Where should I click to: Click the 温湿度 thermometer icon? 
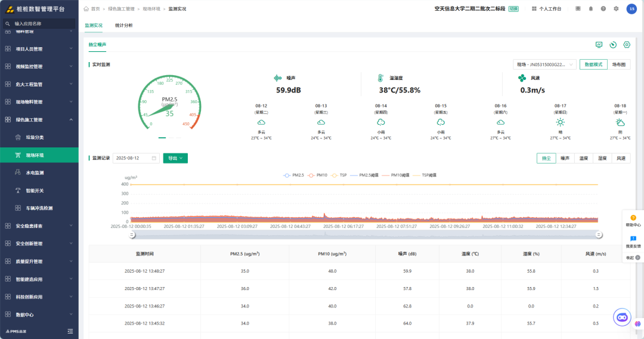click(x=380, y=78)
